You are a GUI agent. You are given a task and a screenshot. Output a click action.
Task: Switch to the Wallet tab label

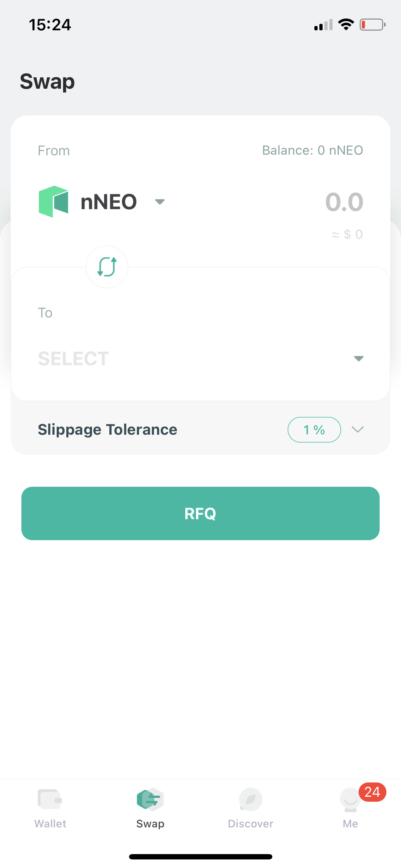click(50, 824)
